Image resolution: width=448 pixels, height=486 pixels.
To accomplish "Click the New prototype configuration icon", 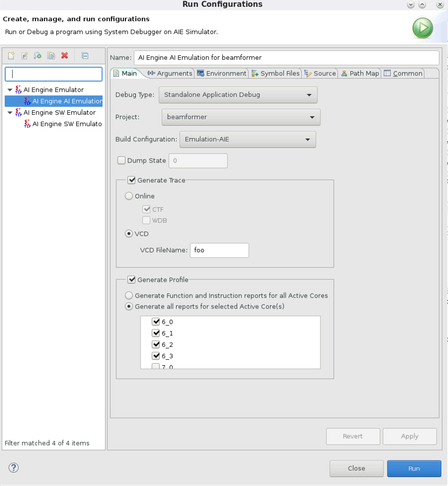I will pyautogui.click(x=25, y=56).
